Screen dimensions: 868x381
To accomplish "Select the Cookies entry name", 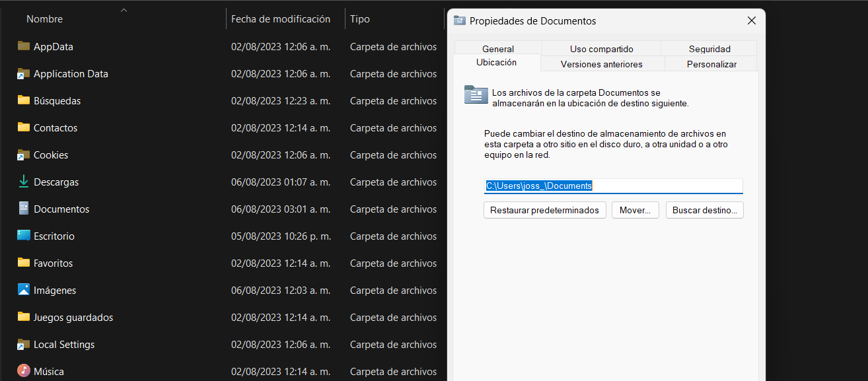I will click(x=51, y=155).
